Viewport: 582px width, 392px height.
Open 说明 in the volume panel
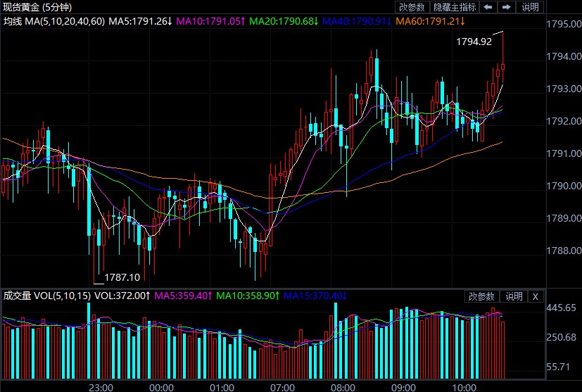click(x=514, y=296)
